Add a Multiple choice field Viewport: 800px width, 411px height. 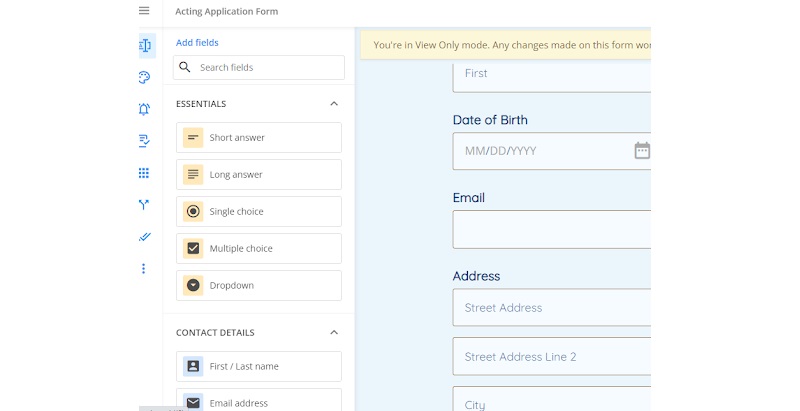(259, 248)
